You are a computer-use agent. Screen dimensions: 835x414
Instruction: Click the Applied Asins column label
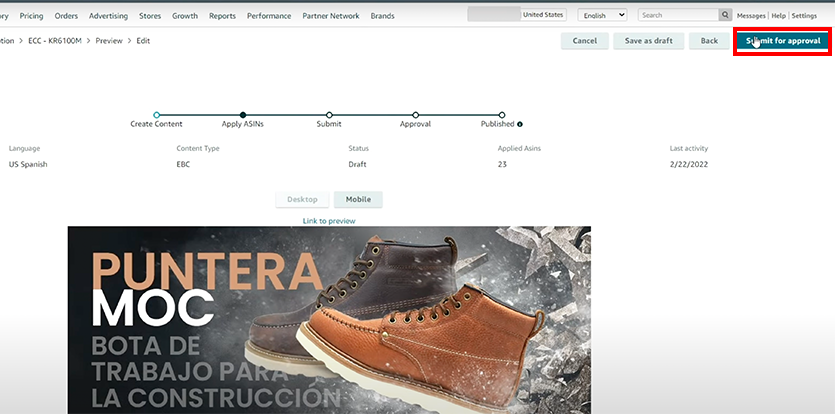pos(519,148)
